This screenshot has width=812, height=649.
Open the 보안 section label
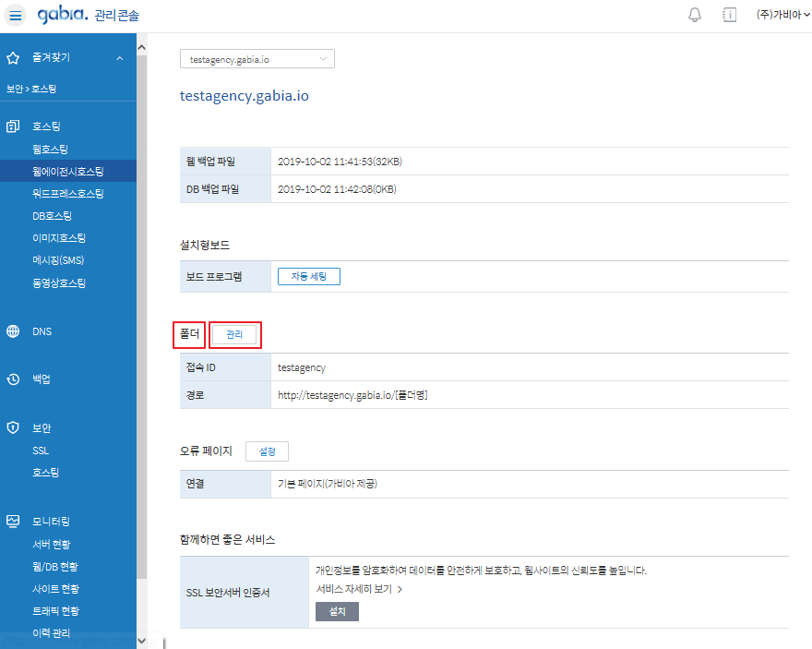click(x=42, y=427)
